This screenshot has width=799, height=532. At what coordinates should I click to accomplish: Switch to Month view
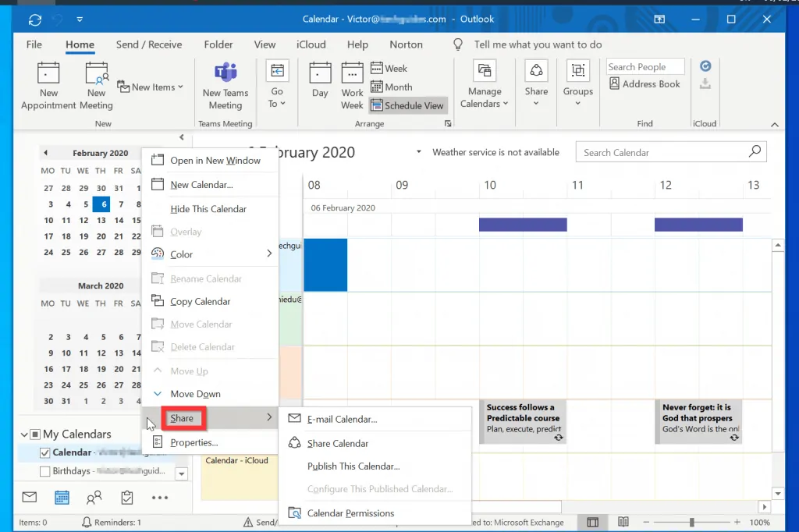coord(392,87)
